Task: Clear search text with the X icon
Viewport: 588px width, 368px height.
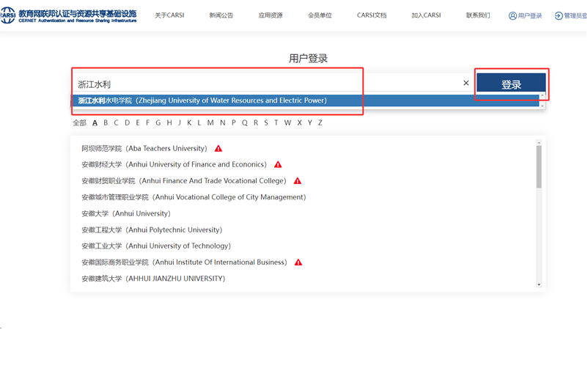Action: coord(466,83)
